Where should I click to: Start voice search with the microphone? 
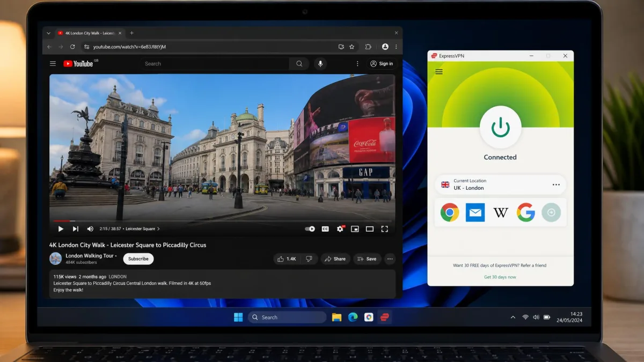coord(320,64)
